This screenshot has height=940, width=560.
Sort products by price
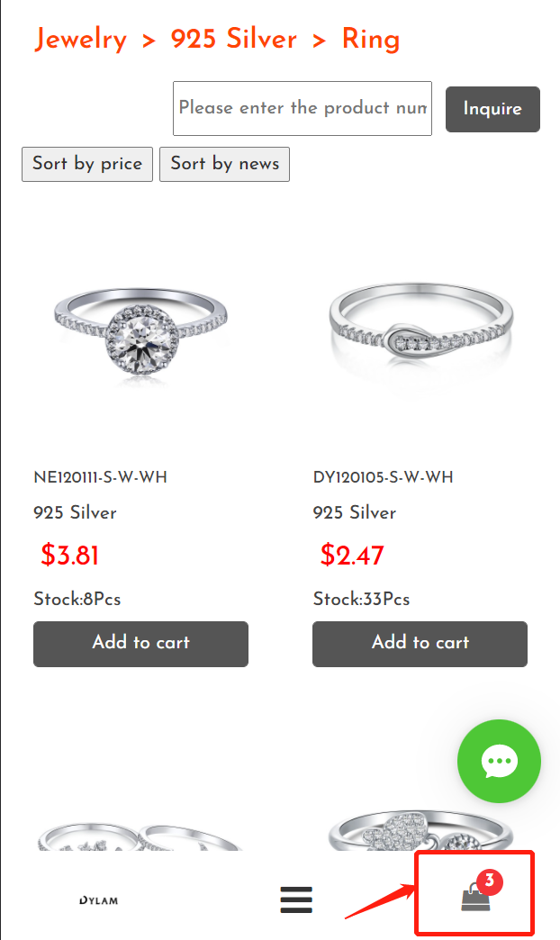pos(87,164)
